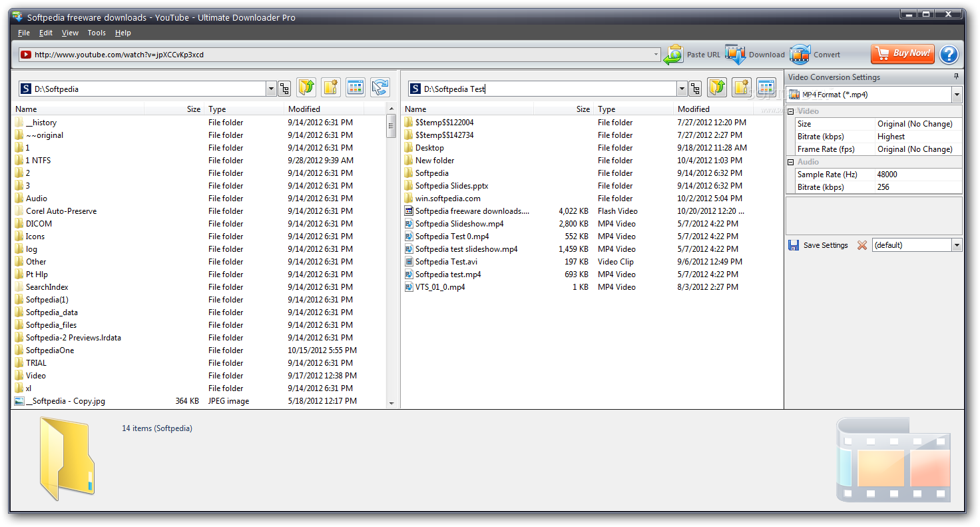Screen dimensions: 980x527
Task: Open the right pane D:\Softpedia Test path dropdown
Action: coord(682,89)
